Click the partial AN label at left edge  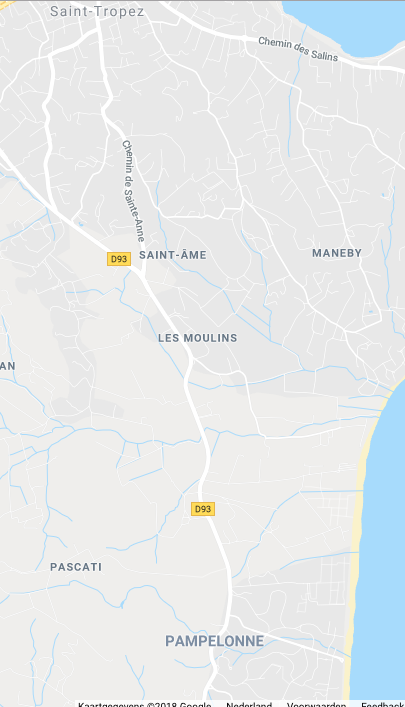coord(8,366)
